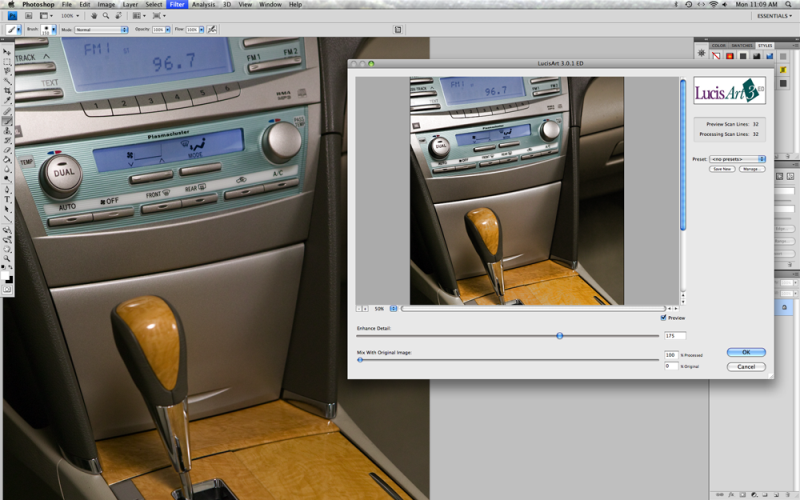The width and height of the screenshot is (800, 500).
Task: Open the Apple menu
Action: coord(11,4)
